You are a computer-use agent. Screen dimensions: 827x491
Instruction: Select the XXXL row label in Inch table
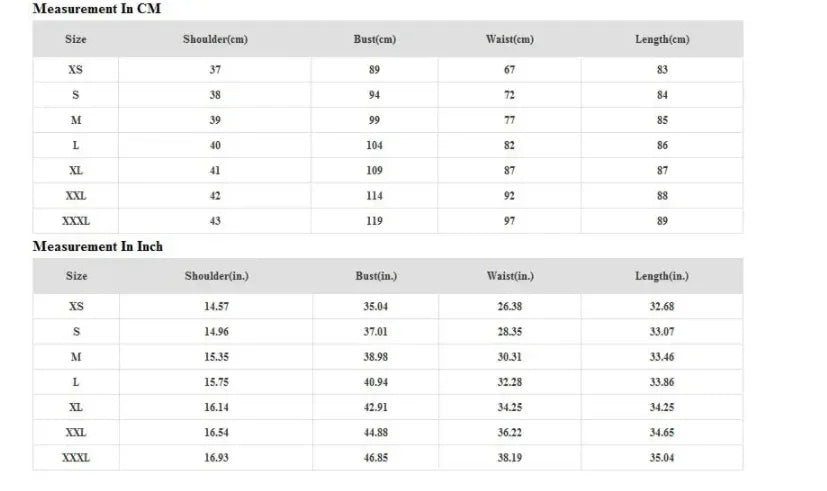(x=76, y=457)
